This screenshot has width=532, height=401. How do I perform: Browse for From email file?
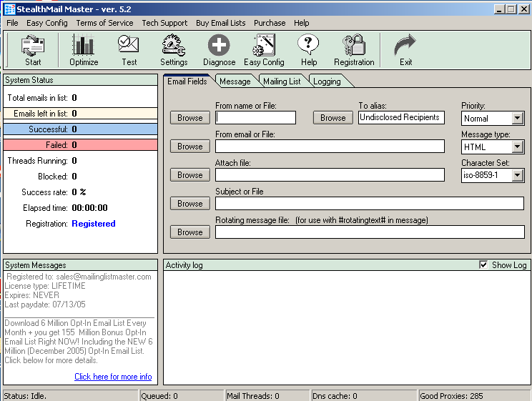click(x=190, y=147)
